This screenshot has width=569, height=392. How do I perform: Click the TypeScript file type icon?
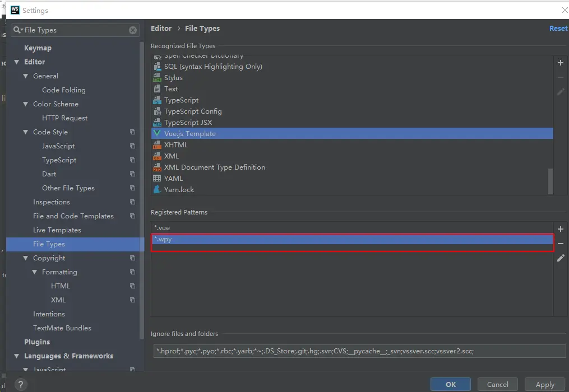pyautogui.click(x=157, y=100)
